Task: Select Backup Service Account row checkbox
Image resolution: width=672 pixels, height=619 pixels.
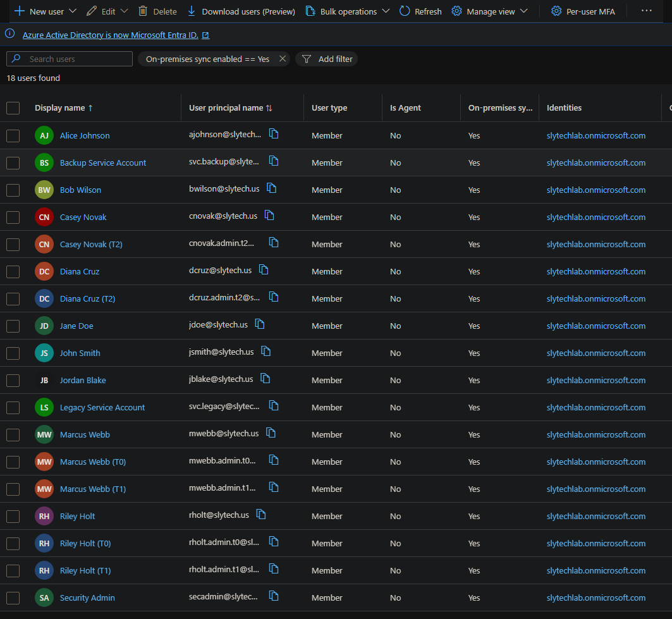Action: pos(13,163)
